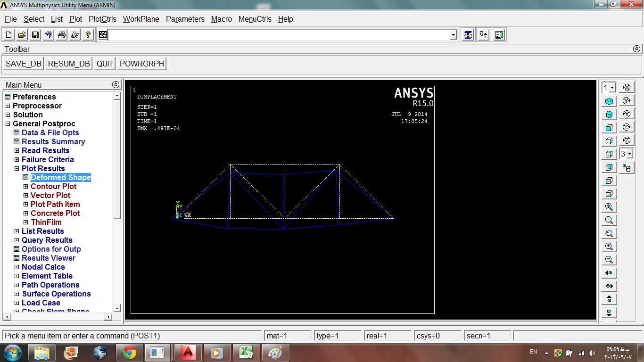Click the Contact Manager icon

[x=499, y=35]
